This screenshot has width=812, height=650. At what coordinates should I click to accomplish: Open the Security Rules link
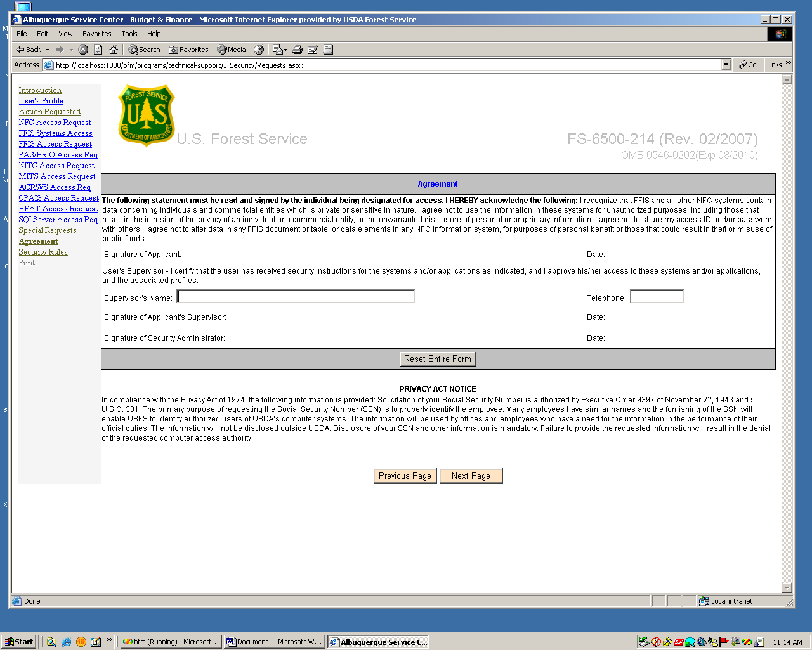43,252
